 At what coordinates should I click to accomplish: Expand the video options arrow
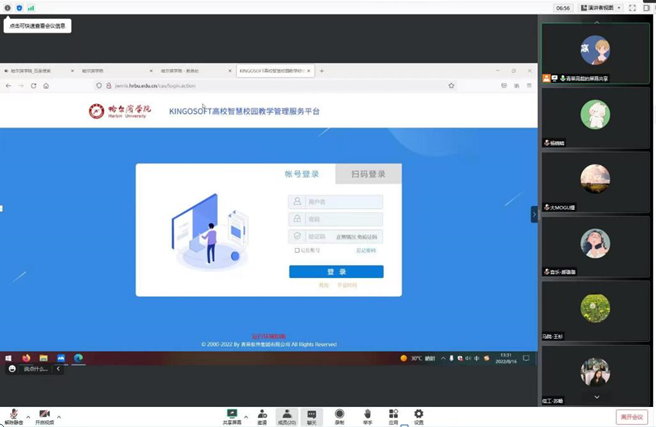(x=59, y=416)
